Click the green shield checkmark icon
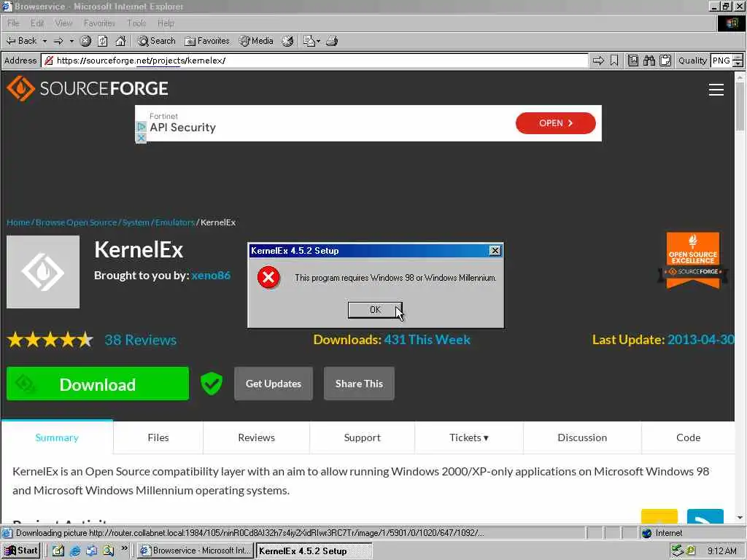 pyautogui.click(x=211, y=384)
